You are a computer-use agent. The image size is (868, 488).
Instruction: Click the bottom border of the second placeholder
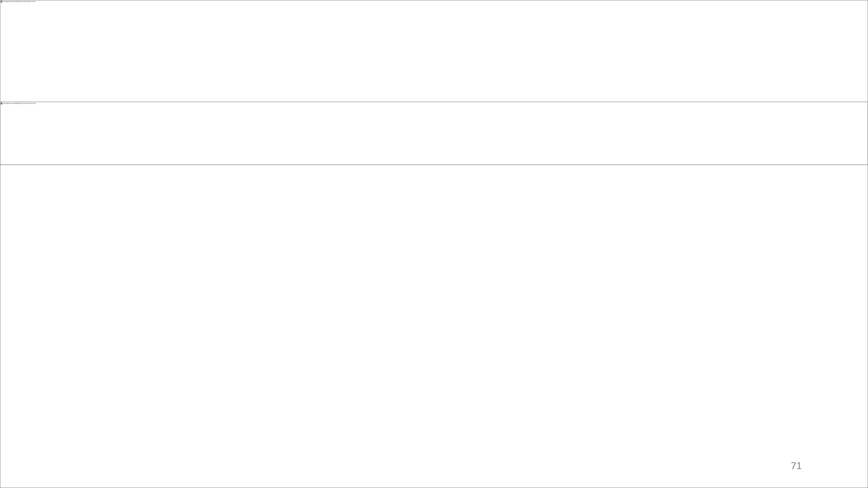pyautogui.click(x=434, y=164)
